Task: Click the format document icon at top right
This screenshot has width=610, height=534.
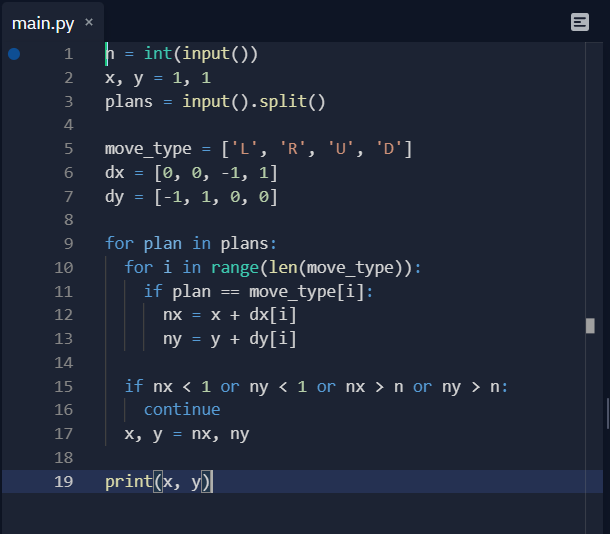Action: (580, 22)
